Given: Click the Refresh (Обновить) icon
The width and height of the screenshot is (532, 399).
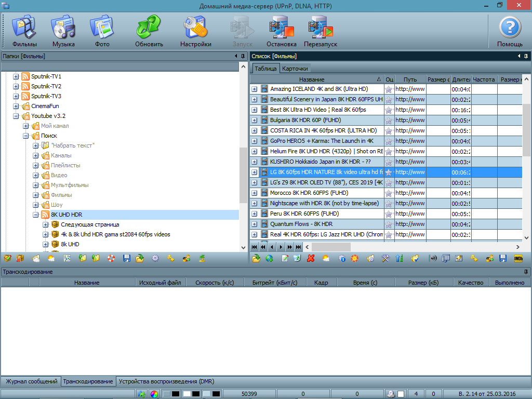Looking at the screenshot, I should [149, 30].
